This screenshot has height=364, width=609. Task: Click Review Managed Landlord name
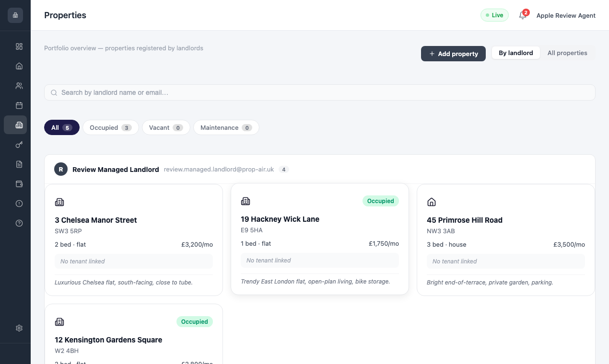[x=116, y=170]
